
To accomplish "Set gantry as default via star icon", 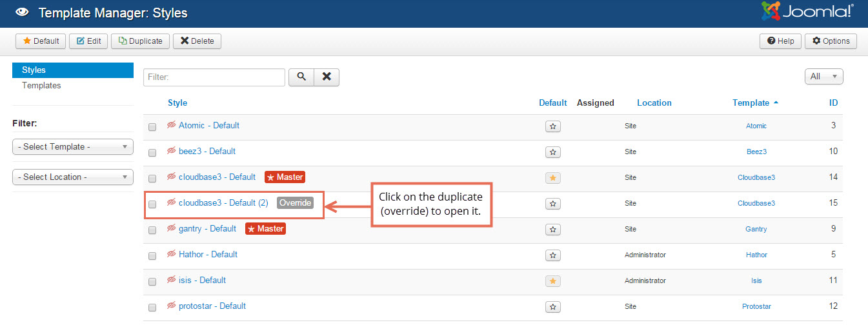I will pos(553,230).
